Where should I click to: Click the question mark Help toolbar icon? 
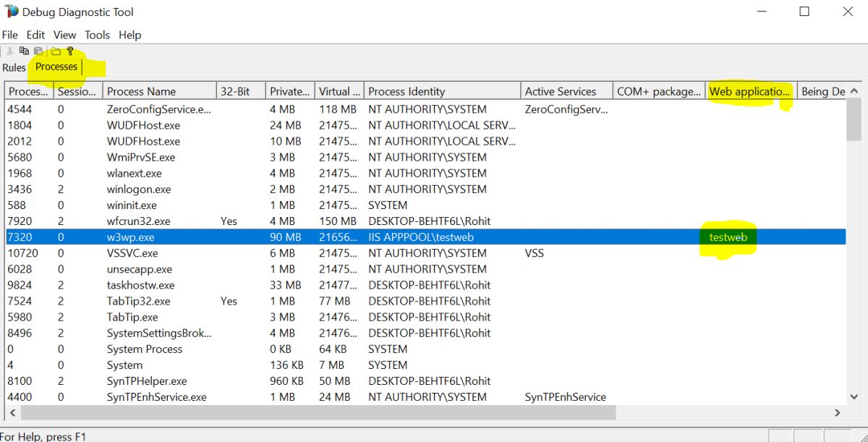pos(70,51)
